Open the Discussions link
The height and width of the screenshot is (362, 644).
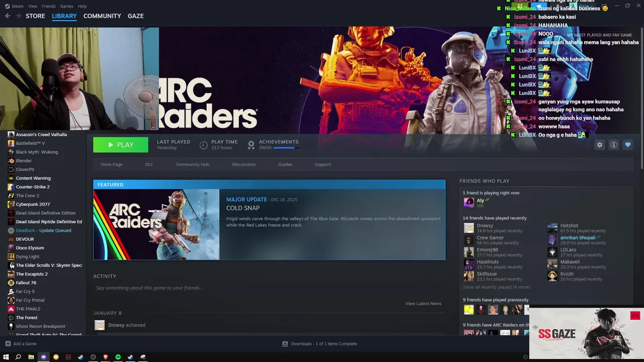point(244,164)
